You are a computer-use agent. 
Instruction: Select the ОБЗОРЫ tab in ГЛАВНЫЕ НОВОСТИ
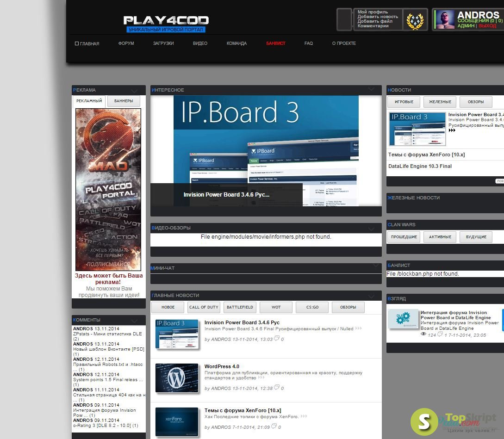coord(348,307)
